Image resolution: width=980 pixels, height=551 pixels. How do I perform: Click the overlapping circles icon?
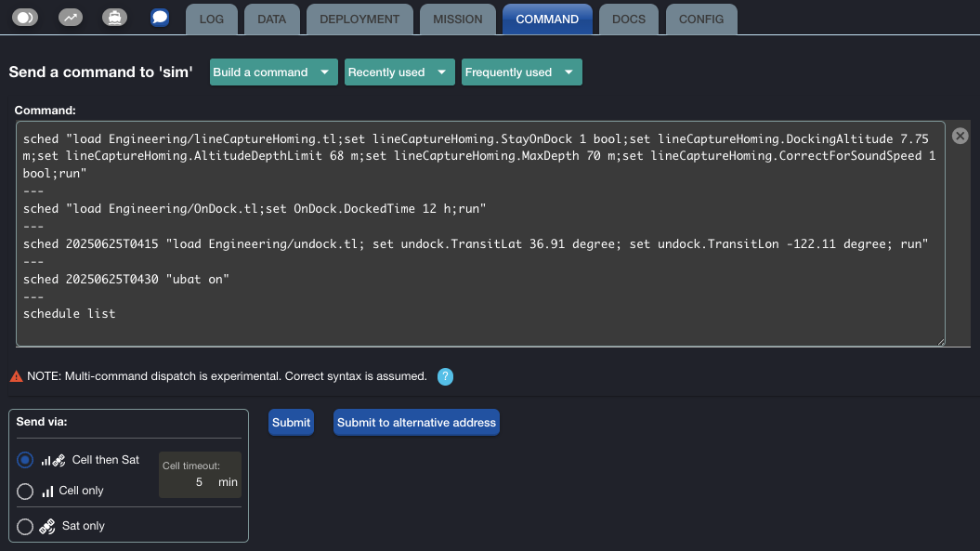tap(26, 18)
